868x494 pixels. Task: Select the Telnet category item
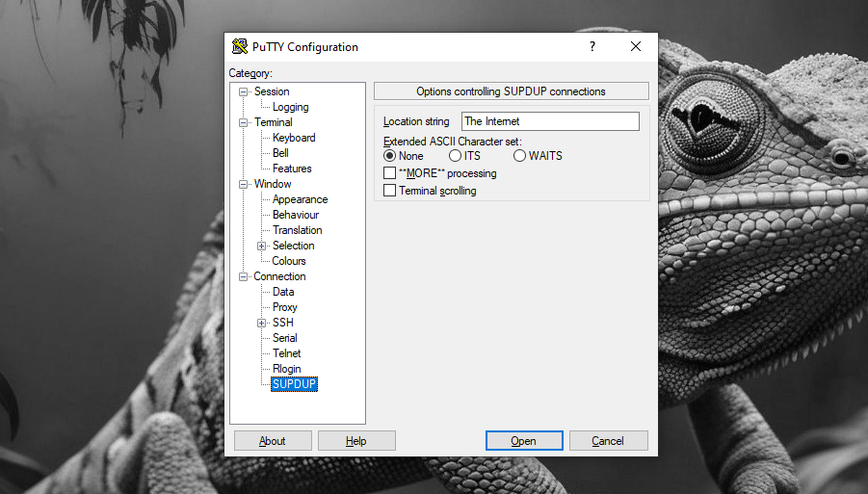click(286, 353)
